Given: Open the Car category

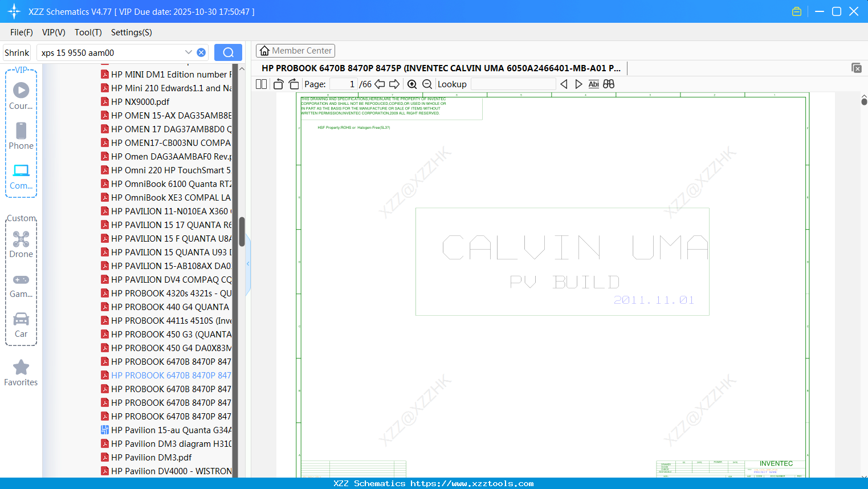Looking at the screenshot, I should [x=21, y=325].
